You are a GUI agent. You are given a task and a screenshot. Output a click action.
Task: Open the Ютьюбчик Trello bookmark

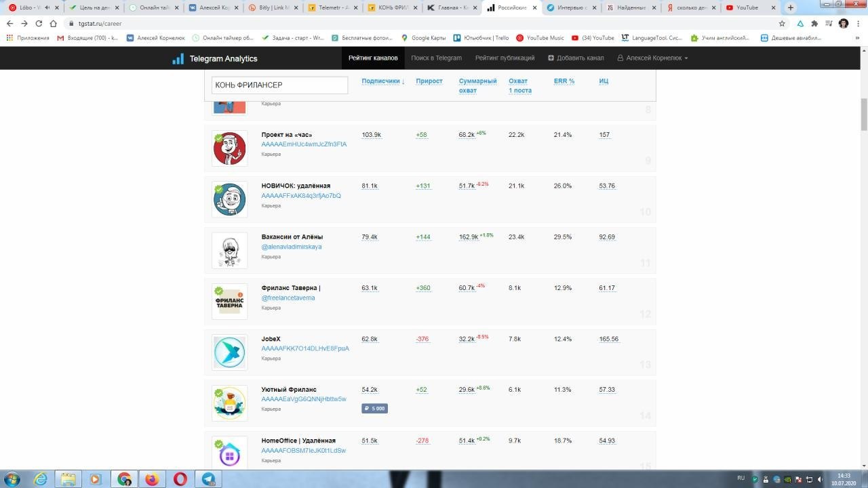point(481,38)
